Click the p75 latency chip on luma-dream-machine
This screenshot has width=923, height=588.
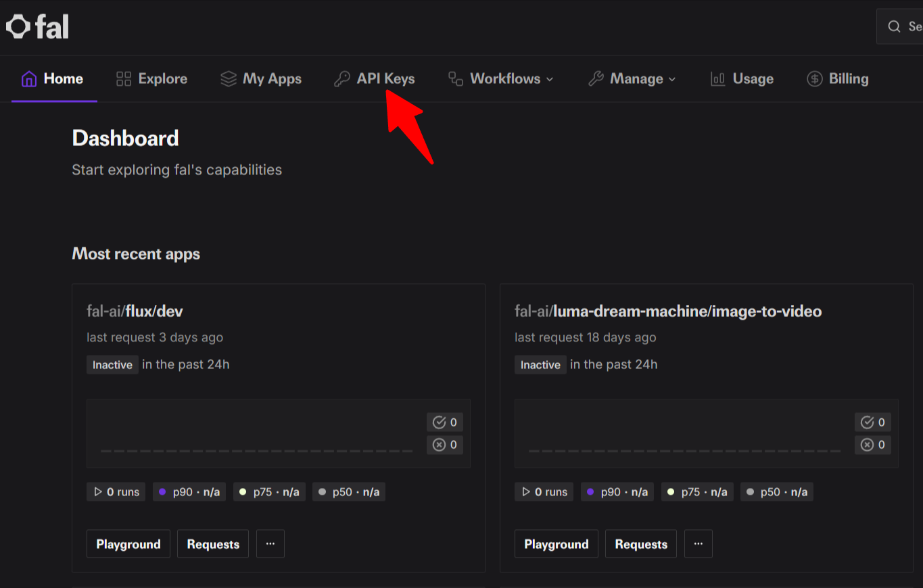point(697,492)
